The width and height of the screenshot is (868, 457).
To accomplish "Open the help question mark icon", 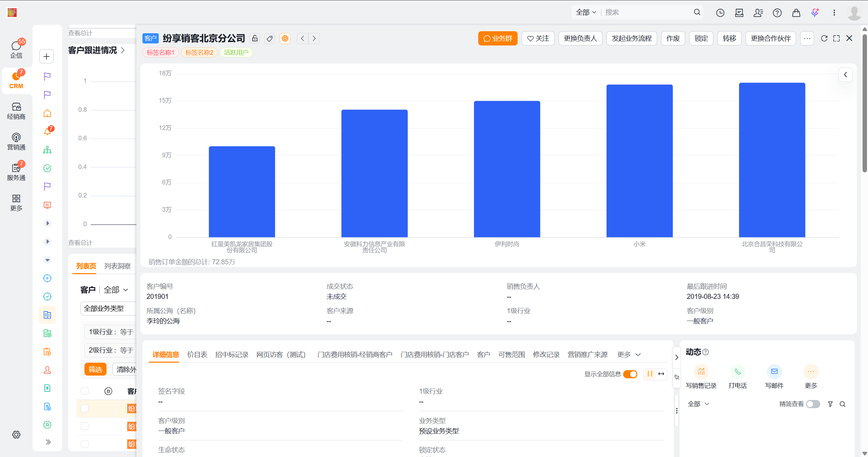I will click(777, 13).
